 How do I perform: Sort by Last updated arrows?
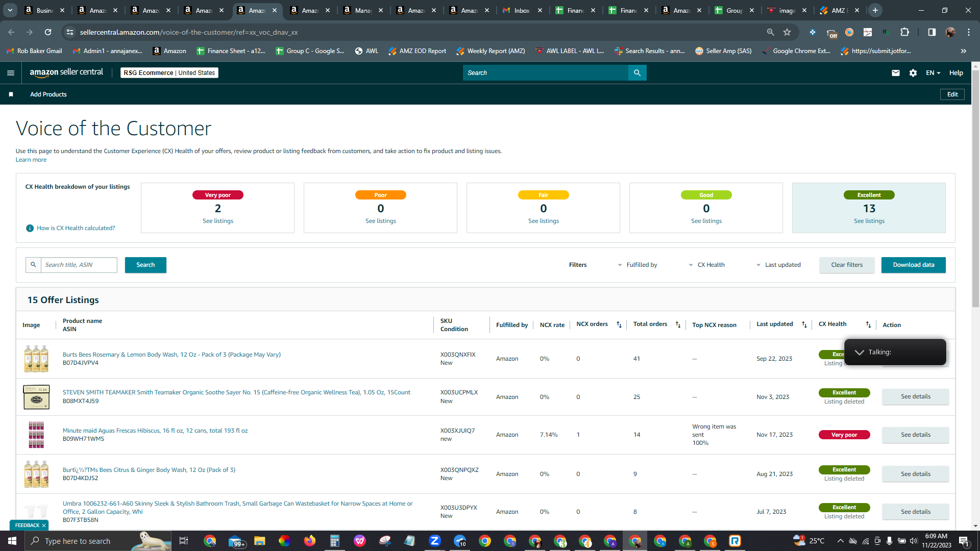pyautogui.click(x=804, y=324)
